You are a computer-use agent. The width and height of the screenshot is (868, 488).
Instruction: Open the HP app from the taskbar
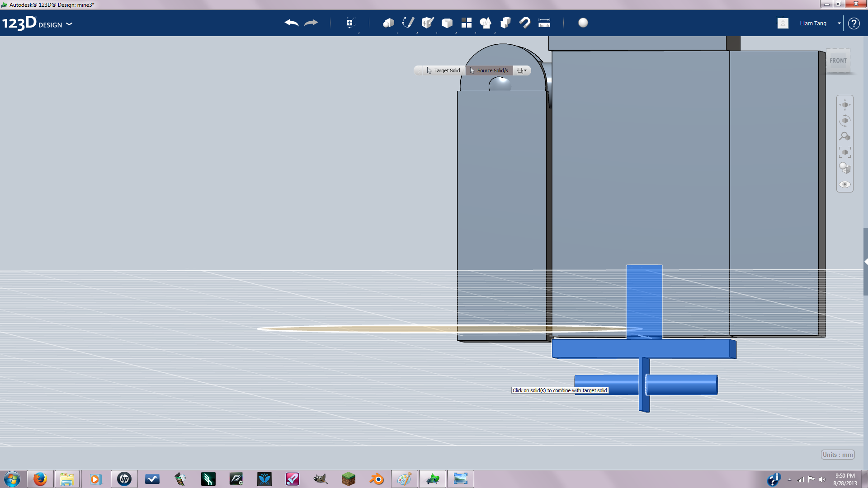(124, 479)
